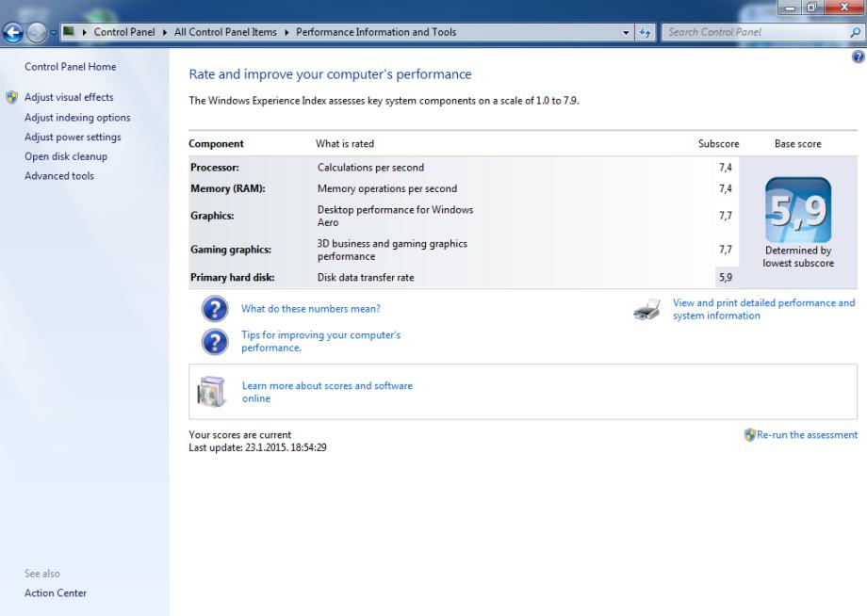
Task: Click question icon beside Tips for improving performance
Action: pyautogui.click(x=215, y=341)
